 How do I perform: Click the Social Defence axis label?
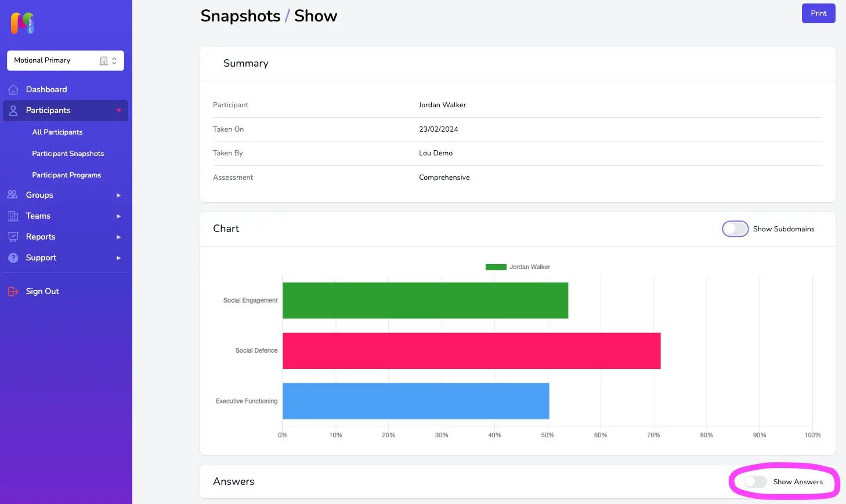256,350
